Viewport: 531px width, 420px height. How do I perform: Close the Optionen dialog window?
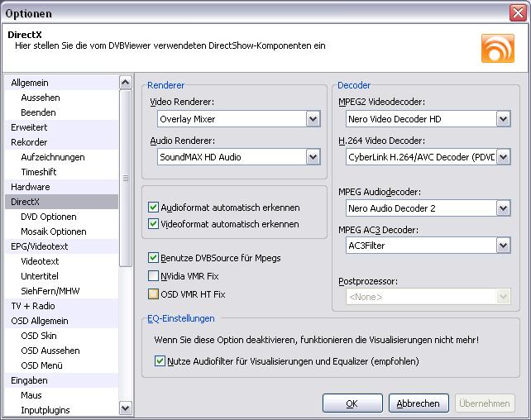point(518,13)
